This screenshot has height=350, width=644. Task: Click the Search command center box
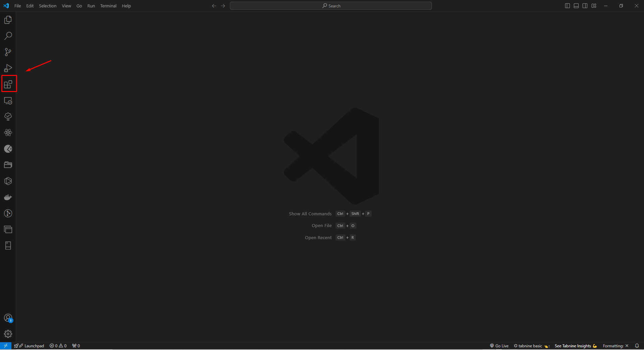click(331, 6)
